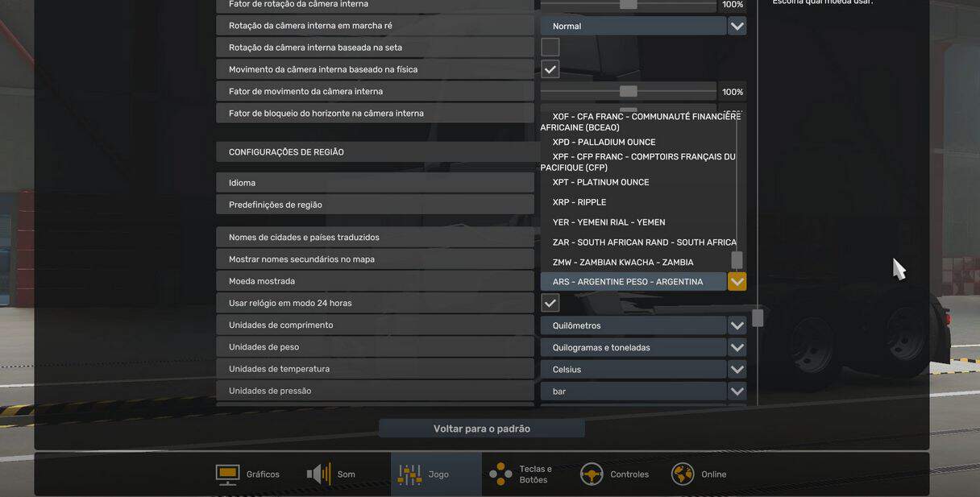980x497 pixels.
Task: Click Voltar para o padrão button
Action: click(482, 429)
